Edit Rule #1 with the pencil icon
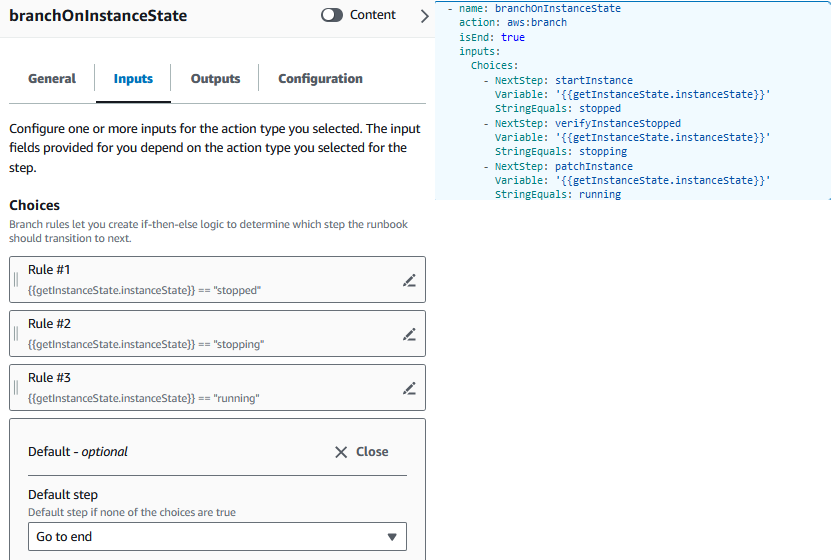 coord(408,280)
